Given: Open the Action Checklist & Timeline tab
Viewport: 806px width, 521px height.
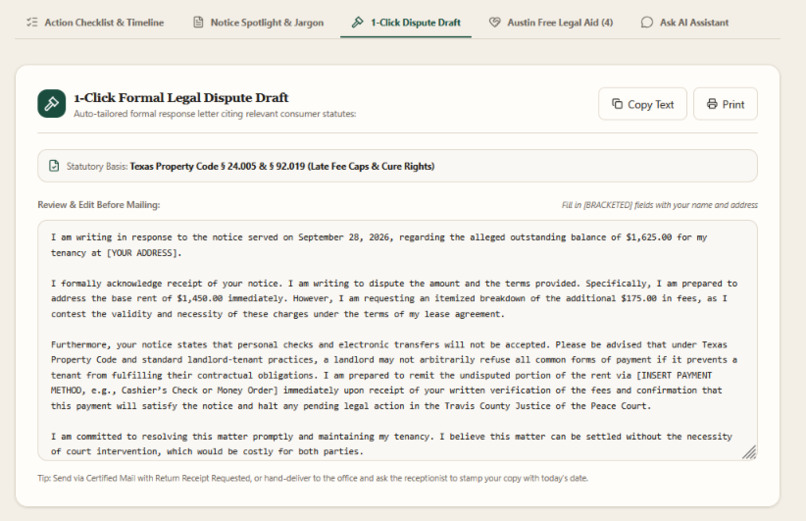Looking at the screenshot, I should pos(95,23).
